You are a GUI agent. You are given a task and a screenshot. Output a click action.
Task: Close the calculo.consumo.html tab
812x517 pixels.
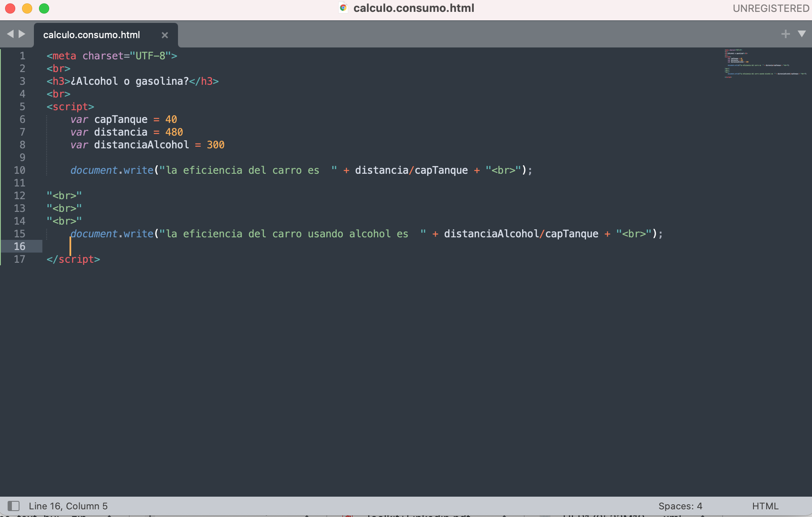165,35
